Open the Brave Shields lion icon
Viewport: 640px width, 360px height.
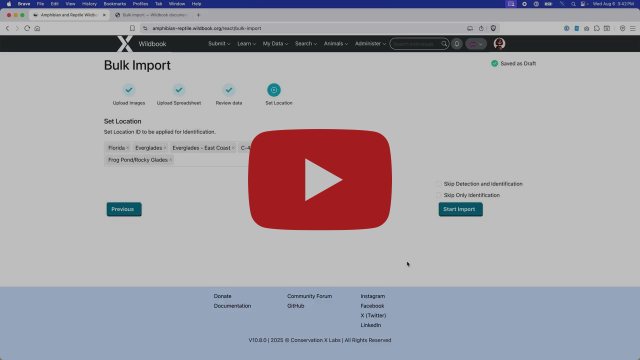click(493, 28)
